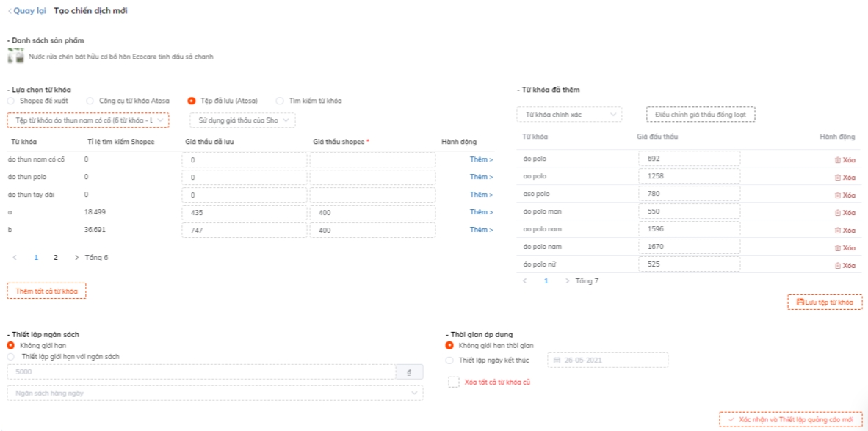Go to next page of keyword list
868x431 pixels.
[77, 258]
